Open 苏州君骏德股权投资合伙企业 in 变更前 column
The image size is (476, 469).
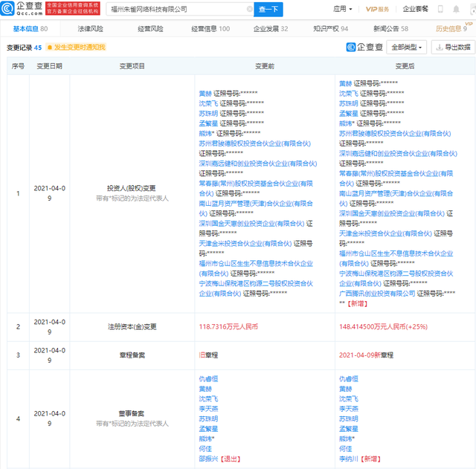(x=254, y=143)
